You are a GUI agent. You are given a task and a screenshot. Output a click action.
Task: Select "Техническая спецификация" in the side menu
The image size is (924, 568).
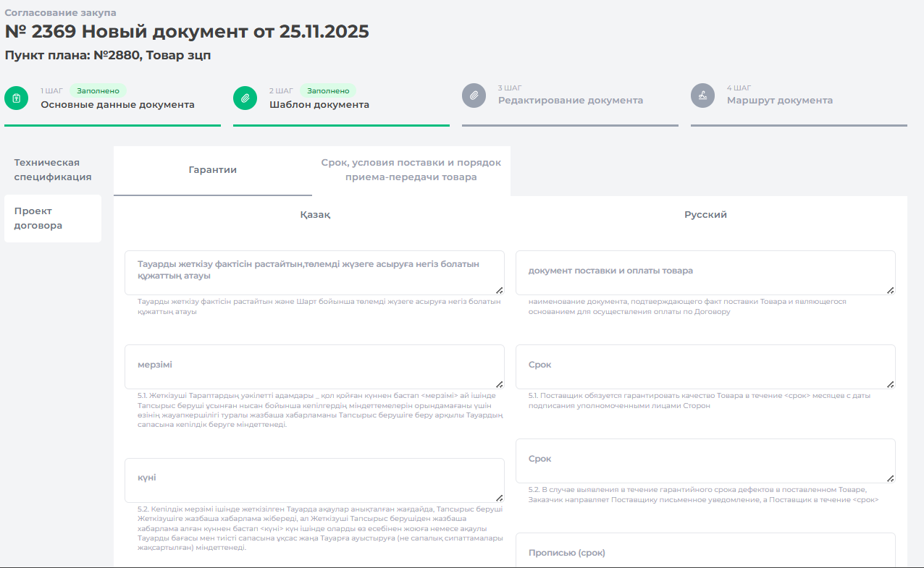click(x=53, y=170)
